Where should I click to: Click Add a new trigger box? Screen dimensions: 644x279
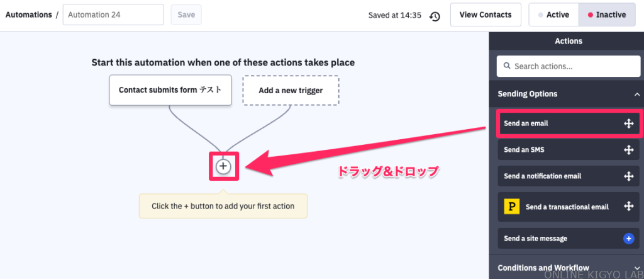(x=291, y=91)
